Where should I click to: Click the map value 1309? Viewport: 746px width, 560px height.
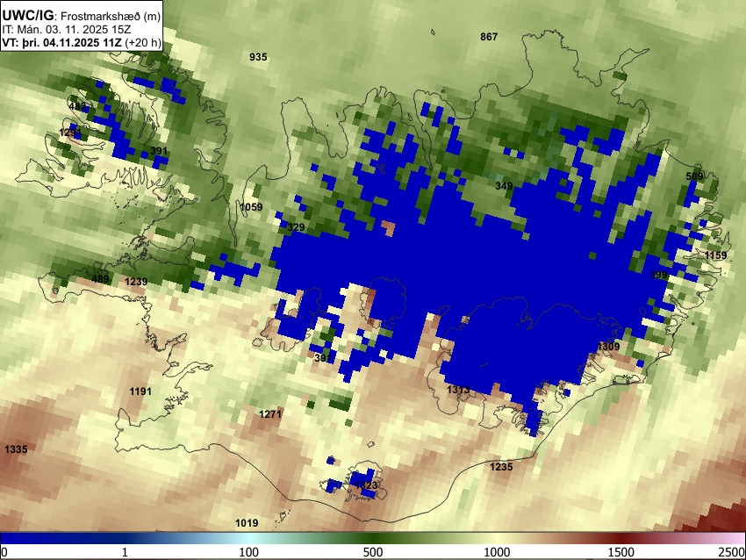[608, 347]
